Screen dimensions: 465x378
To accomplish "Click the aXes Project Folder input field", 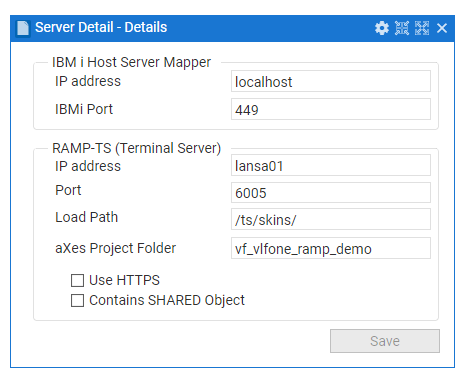I will [331, 248].
